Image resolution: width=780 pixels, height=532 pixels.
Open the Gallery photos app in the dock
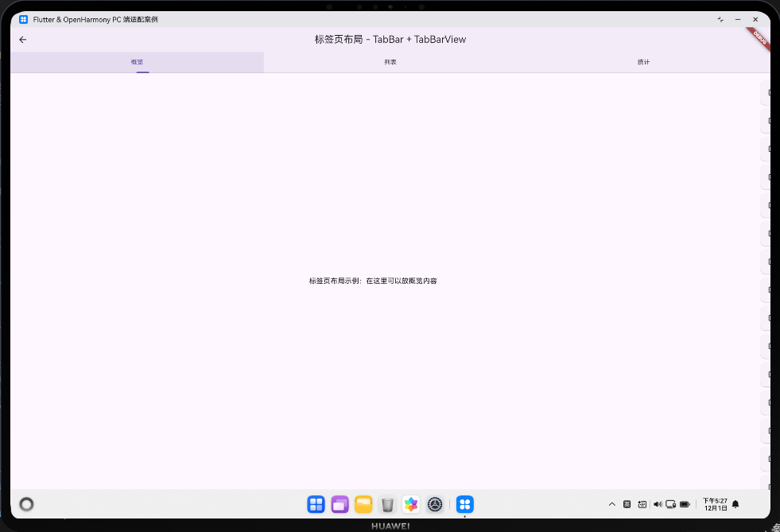pyautogui.click(x=411, y=504)
